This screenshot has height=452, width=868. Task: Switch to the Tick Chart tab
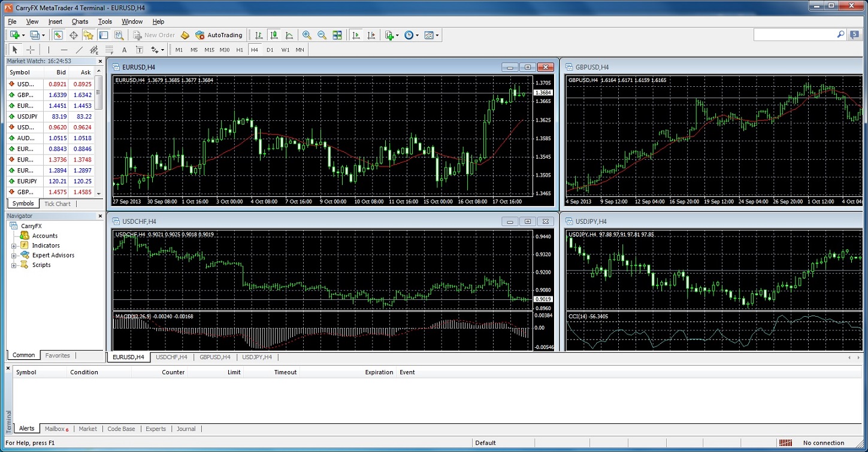pos(58,204)
